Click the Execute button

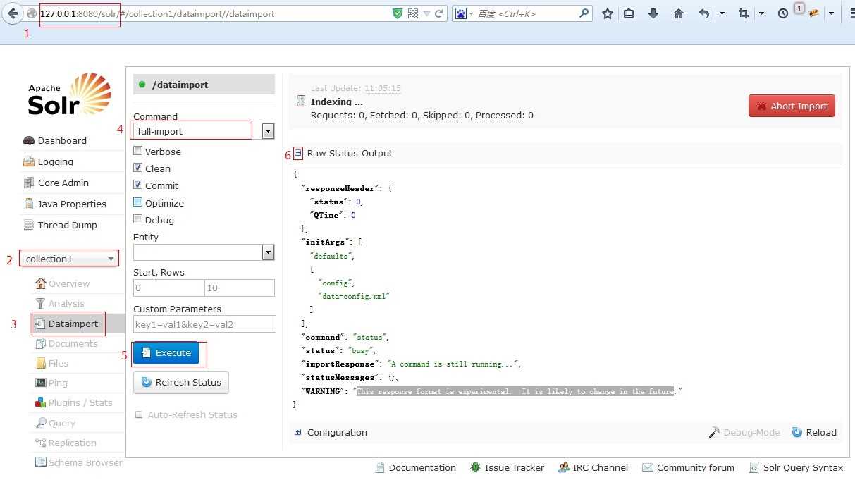coord(166,352)
